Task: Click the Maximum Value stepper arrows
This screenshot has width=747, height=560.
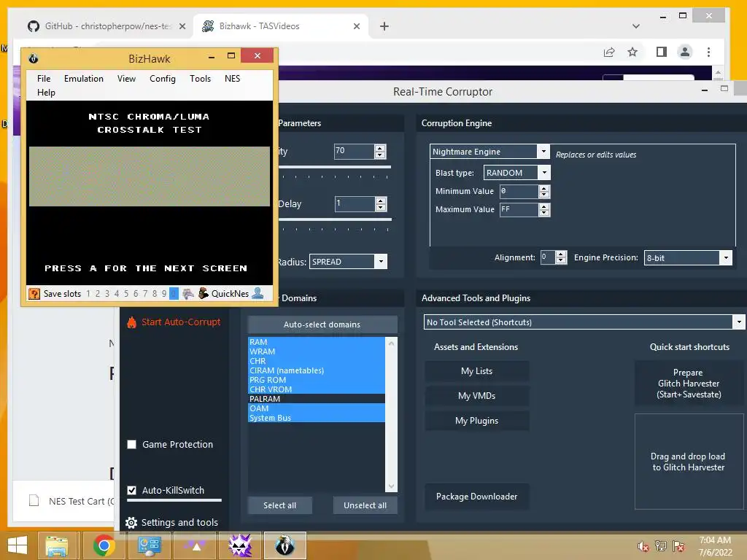Action: [544, 209]
